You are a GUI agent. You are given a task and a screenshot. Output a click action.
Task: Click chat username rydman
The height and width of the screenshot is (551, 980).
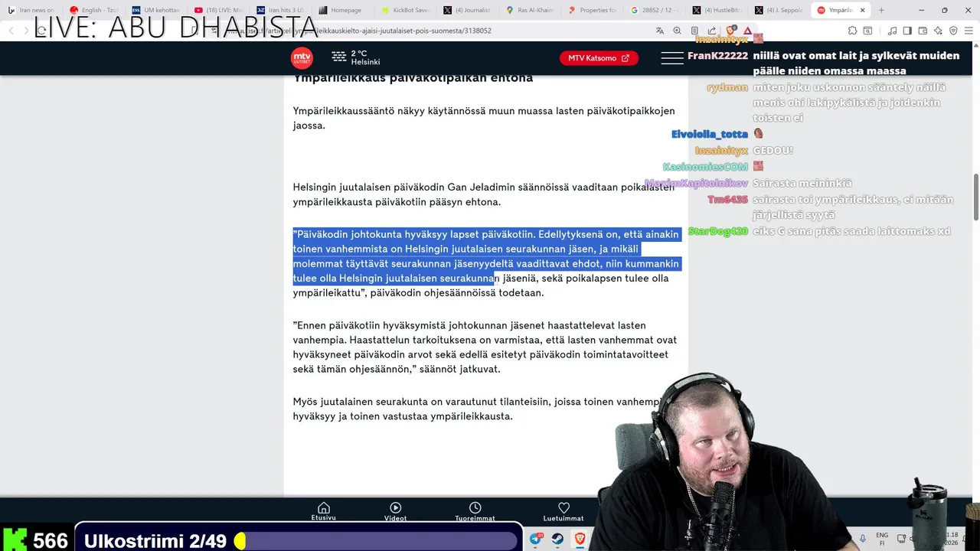coord(727,87)
